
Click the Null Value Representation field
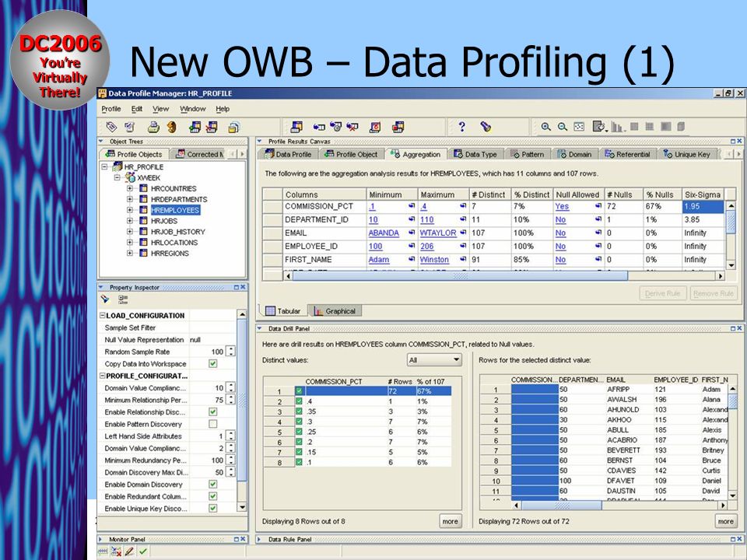click(x=212, y=340)
